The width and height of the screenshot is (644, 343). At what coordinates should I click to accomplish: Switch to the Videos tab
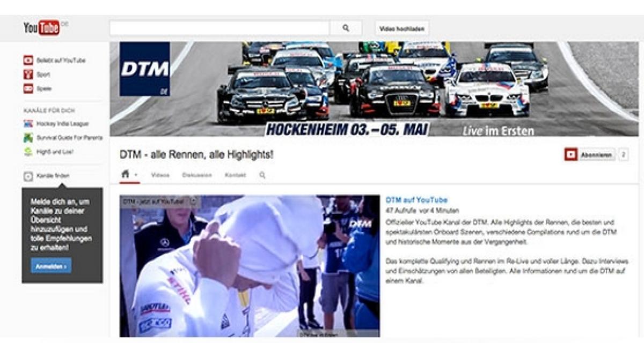coord(160,175)
